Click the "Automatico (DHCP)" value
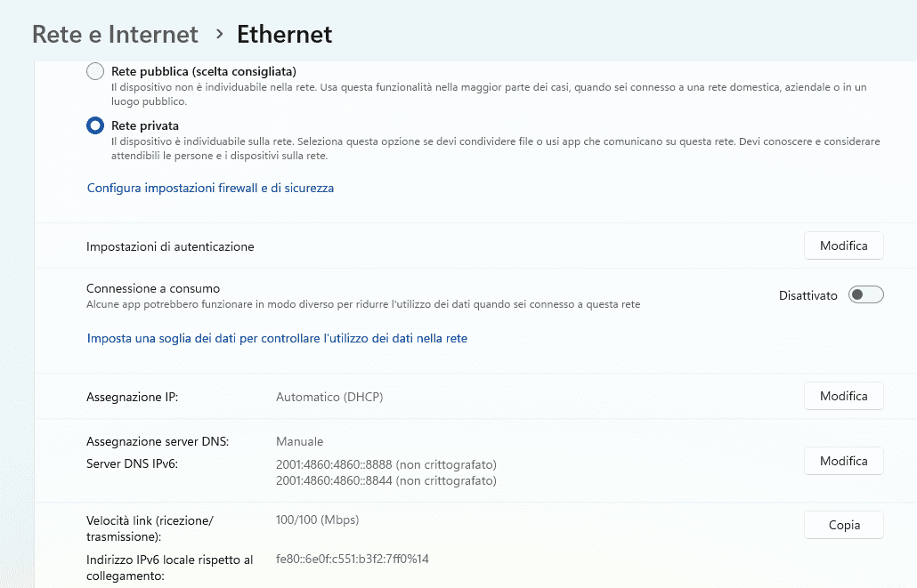 pos(329,396)
